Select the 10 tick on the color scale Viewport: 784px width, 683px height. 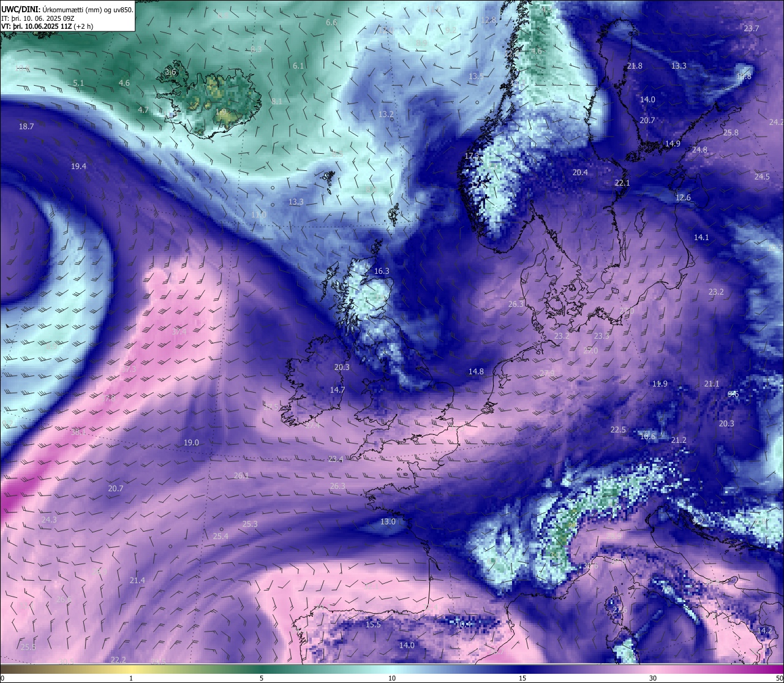(392, 678)
